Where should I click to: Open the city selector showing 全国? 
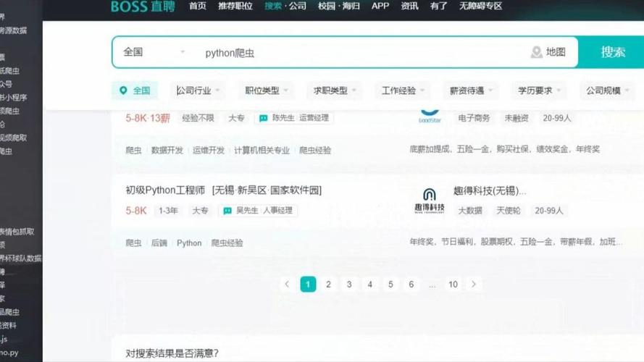click(154, 52)
